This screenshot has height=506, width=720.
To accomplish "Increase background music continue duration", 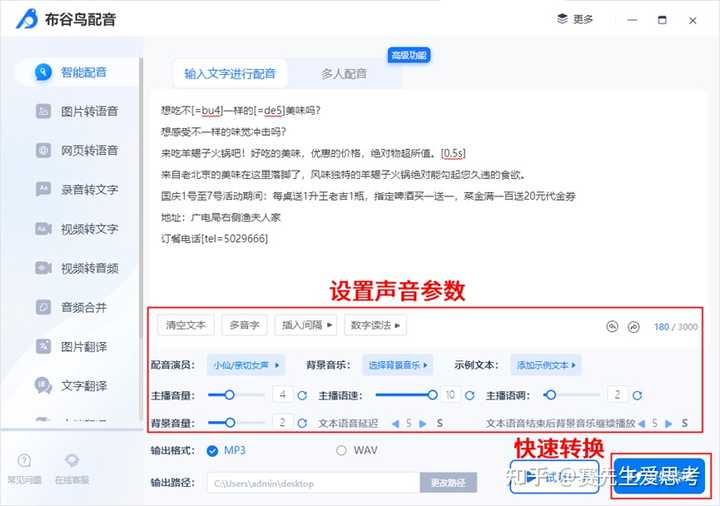I will [x=669, y=423].
